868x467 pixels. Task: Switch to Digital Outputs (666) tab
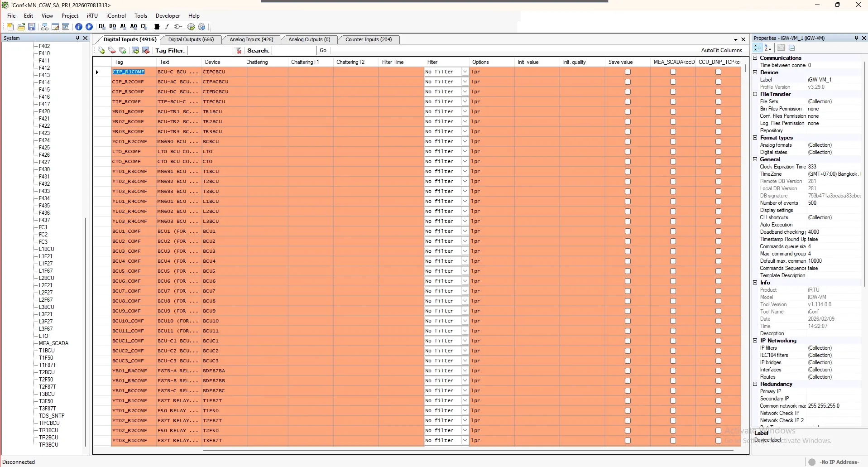click(191, 39)
